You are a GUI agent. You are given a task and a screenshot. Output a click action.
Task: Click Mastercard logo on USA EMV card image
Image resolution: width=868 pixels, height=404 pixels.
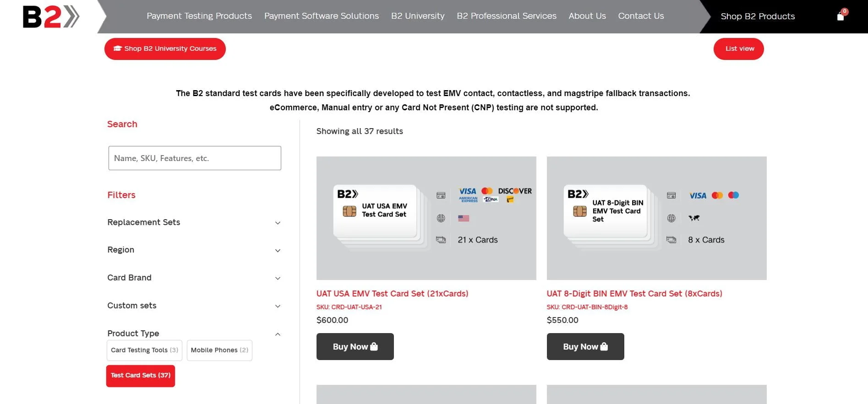point(487,191)
